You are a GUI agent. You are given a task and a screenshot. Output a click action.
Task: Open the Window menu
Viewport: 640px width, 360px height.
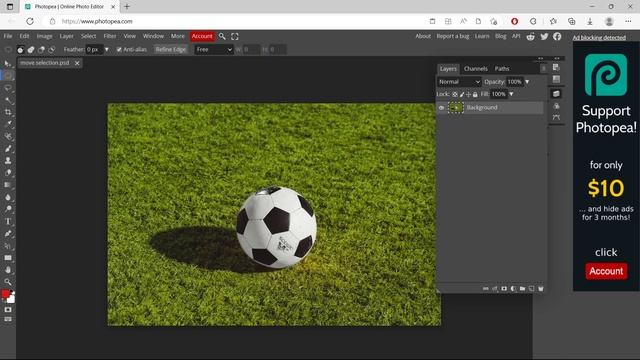click(x=153, y=36)
